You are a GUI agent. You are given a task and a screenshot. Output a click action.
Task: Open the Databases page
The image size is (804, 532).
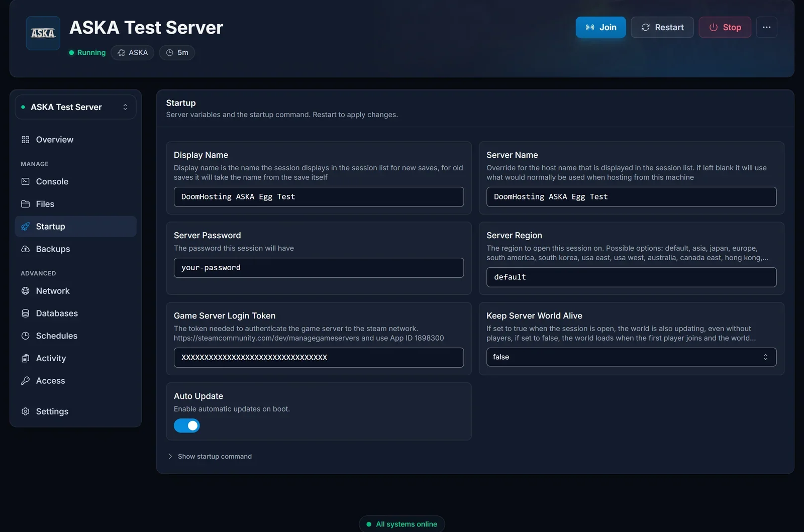75,313
